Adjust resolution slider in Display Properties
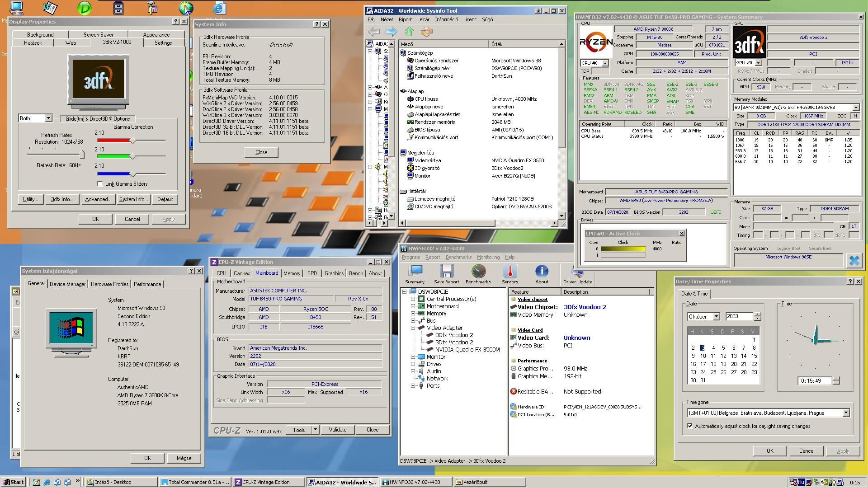The height and width of the screenshot is (488, 868). point(82,154)
